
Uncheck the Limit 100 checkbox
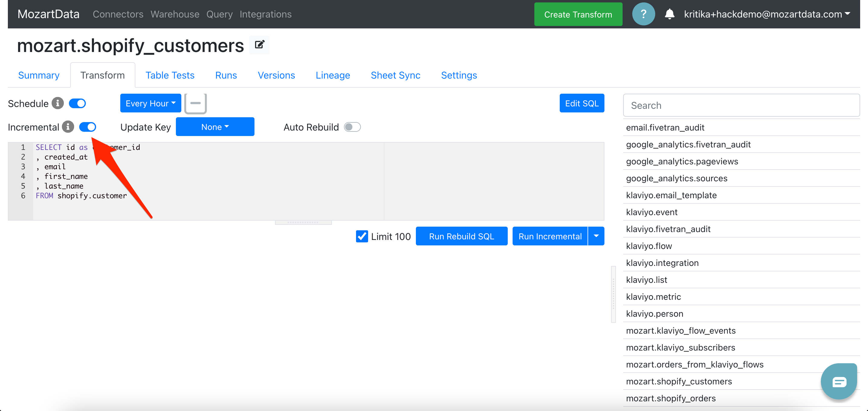(x=361, y=236)
